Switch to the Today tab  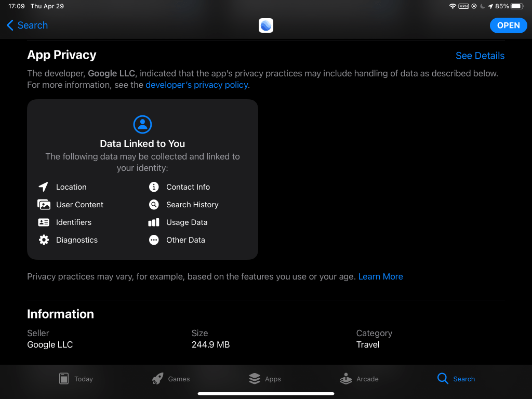tap(75, 379)
